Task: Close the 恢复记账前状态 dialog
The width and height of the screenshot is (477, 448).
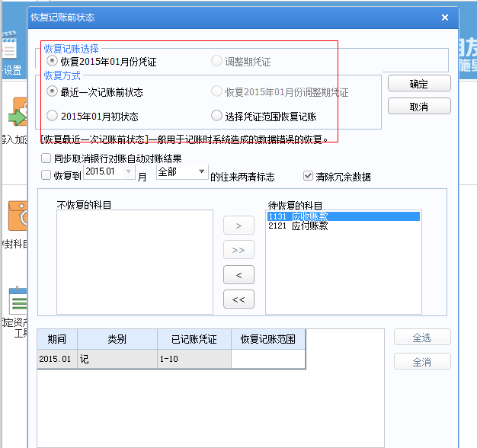Action: pos(444,18)
